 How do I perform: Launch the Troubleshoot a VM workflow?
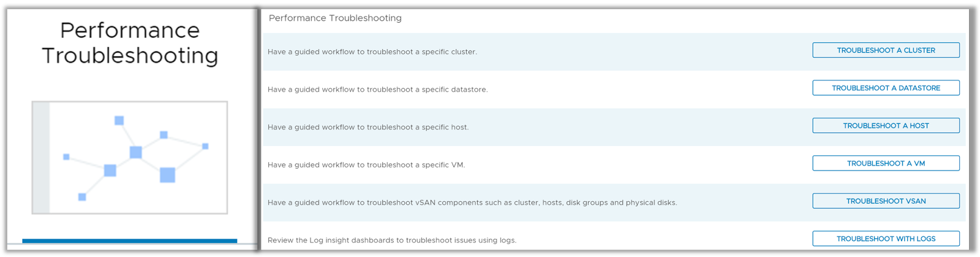[886, 164]
